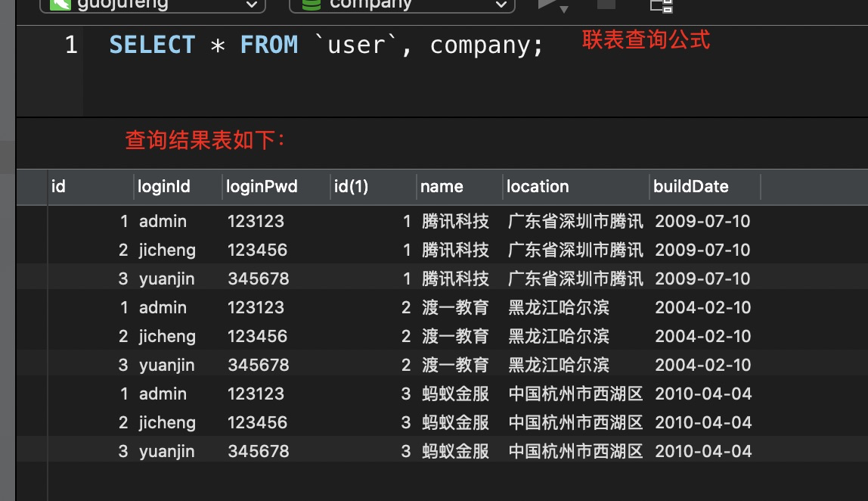Click line number 1 in the editor gutter
This screenshot has width=868, height=501.
click(x=71, y=45)
